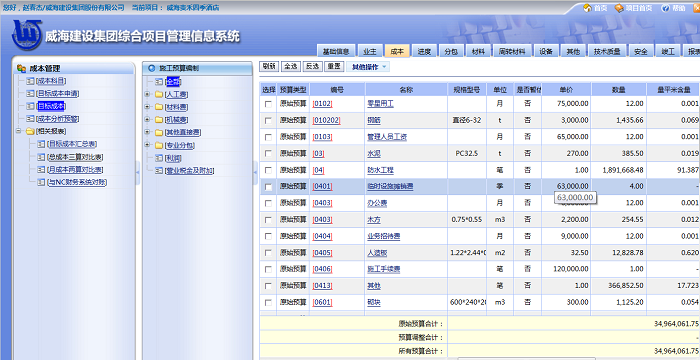Click the list icon beside 目标成本申请
The image size is (700, 360).
[30, 93]
